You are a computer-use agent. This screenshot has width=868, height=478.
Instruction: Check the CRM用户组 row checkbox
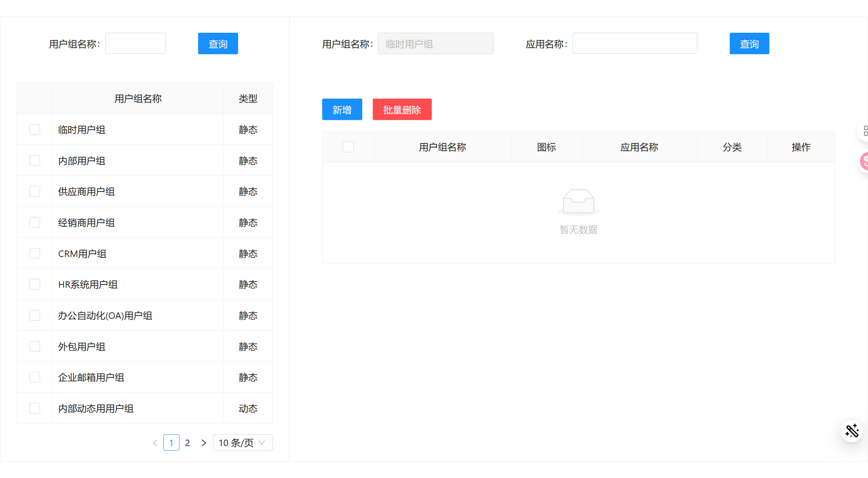click(x=35, y=253)
